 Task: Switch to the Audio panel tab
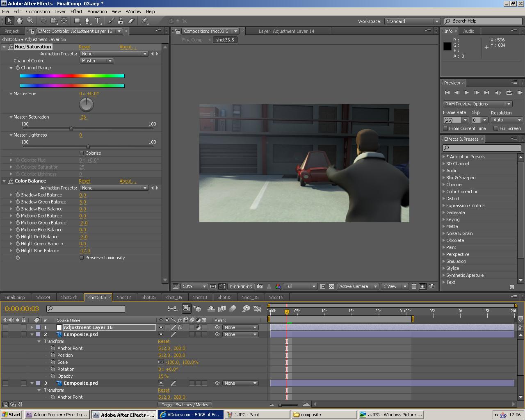[x=469, y=31]
